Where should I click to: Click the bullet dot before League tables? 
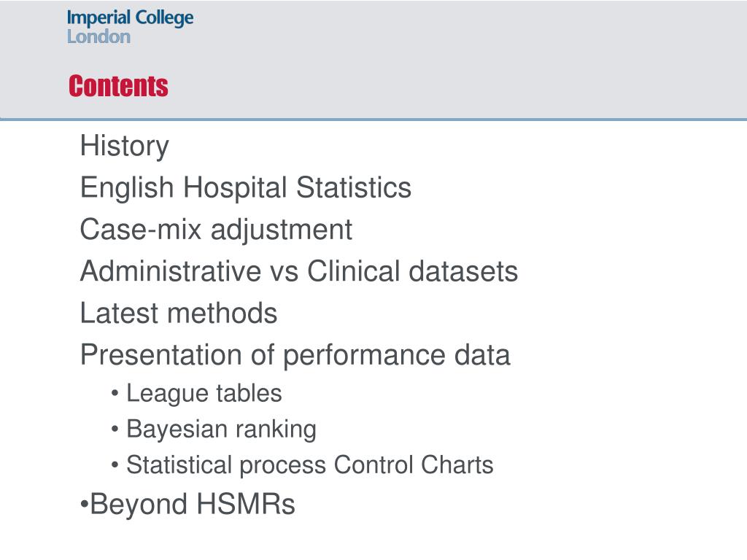(115, 394)
